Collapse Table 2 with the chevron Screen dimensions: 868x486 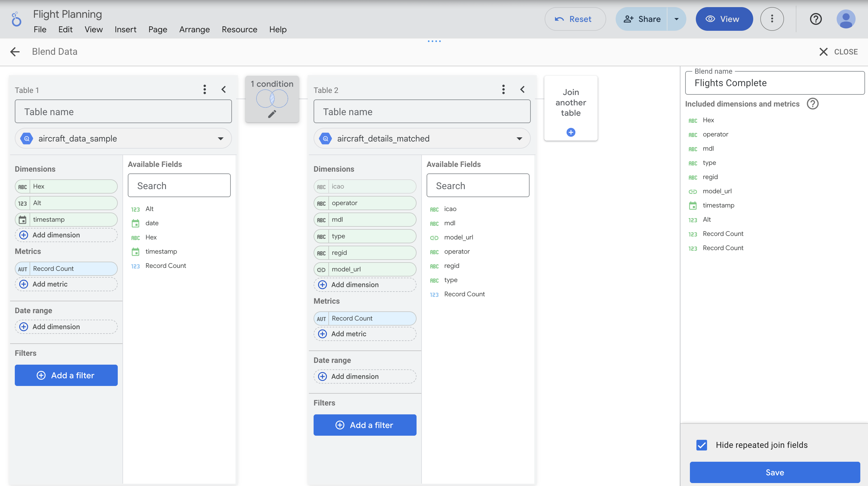pos(522,89)
